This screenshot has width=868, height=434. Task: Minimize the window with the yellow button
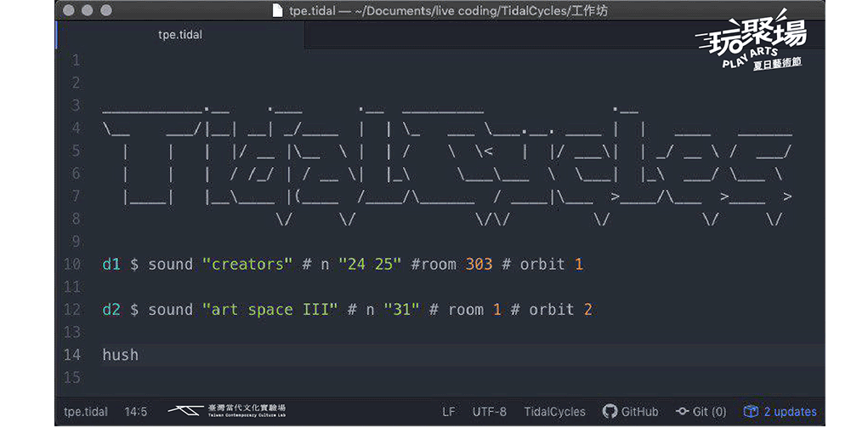pyautogui.click(x=88, y=11)
